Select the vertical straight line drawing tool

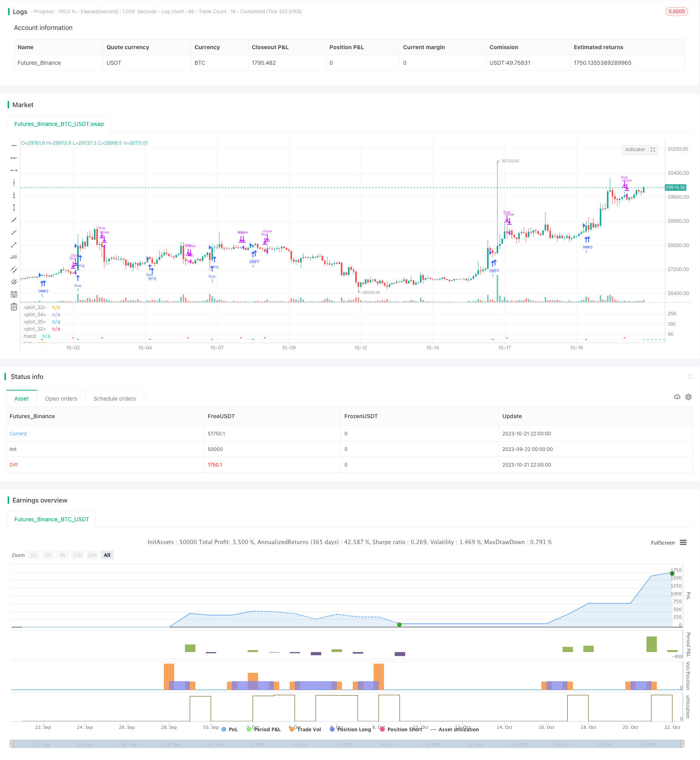[x=14, y=183]
